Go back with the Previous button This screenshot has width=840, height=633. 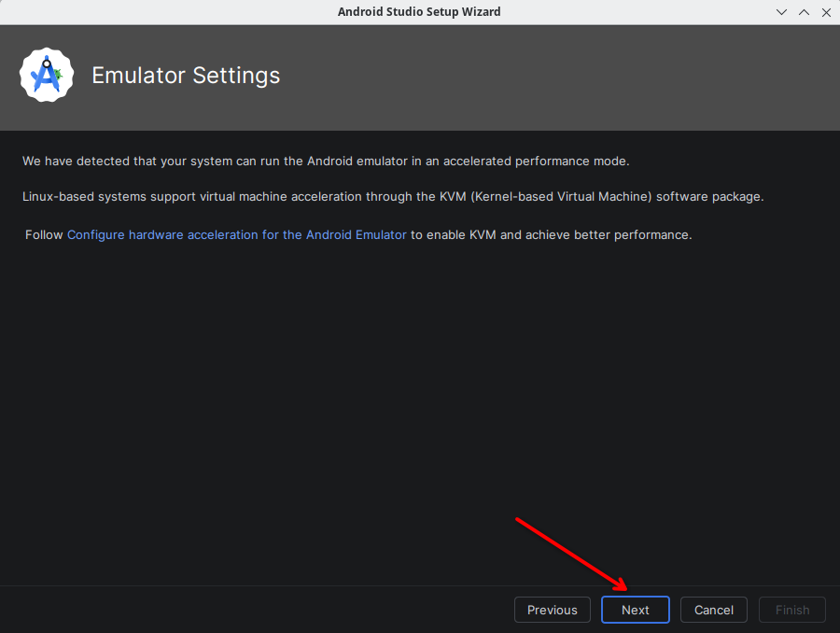tap(553, 610)
